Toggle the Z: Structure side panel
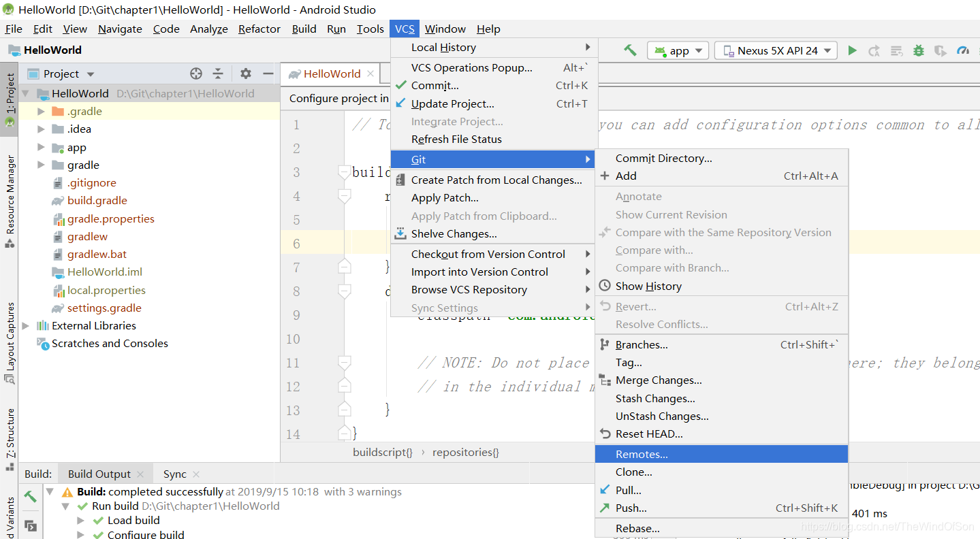This screenshot has height=539, width=980. point(10,438)
